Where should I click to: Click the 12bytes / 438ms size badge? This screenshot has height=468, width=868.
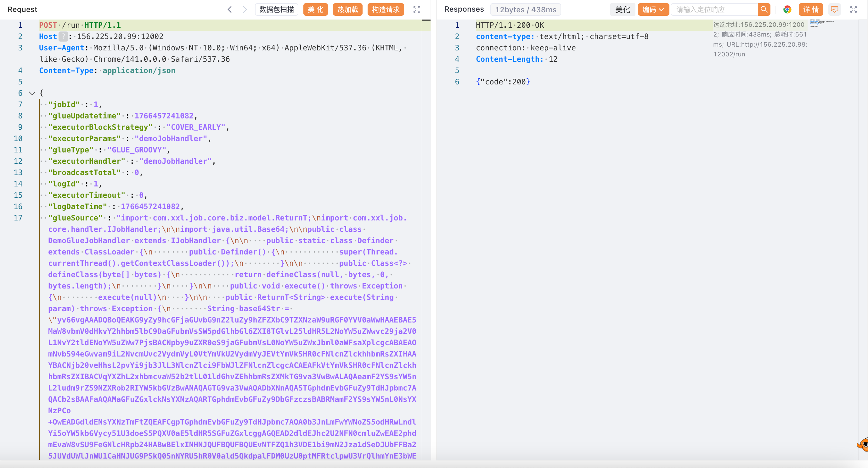[525, 9]
